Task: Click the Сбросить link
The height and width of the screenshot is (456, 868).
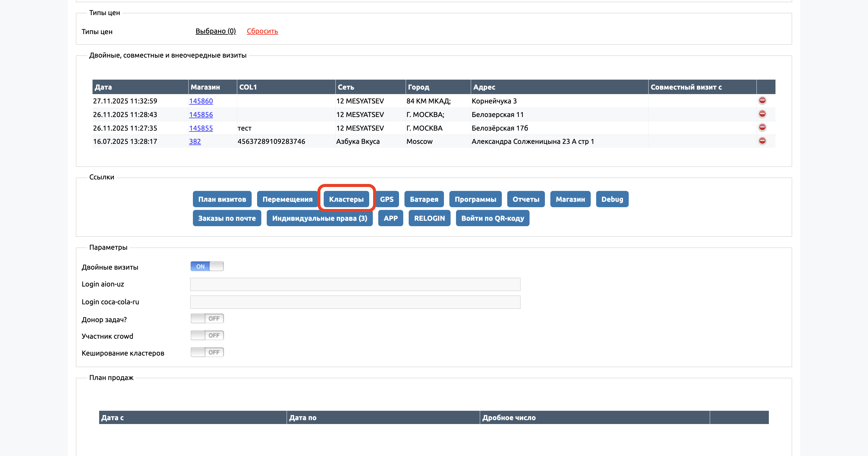Action: pos(262,31)
